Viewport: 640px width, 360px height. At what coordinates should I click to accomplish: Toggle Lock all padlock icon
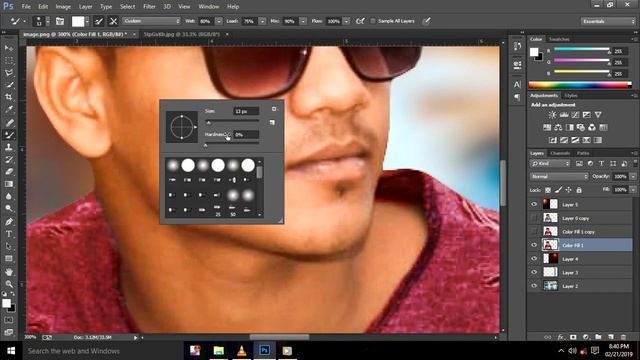[x=579, y=190]
